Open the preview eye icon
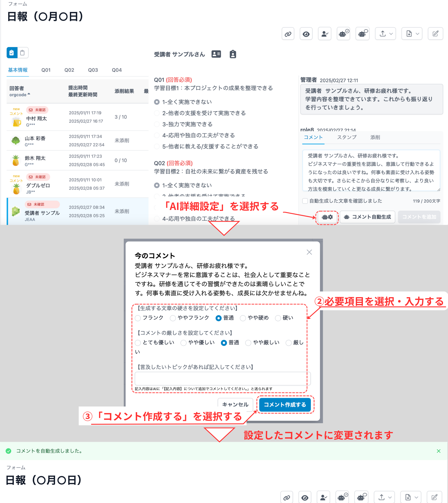 pos(306,34)
